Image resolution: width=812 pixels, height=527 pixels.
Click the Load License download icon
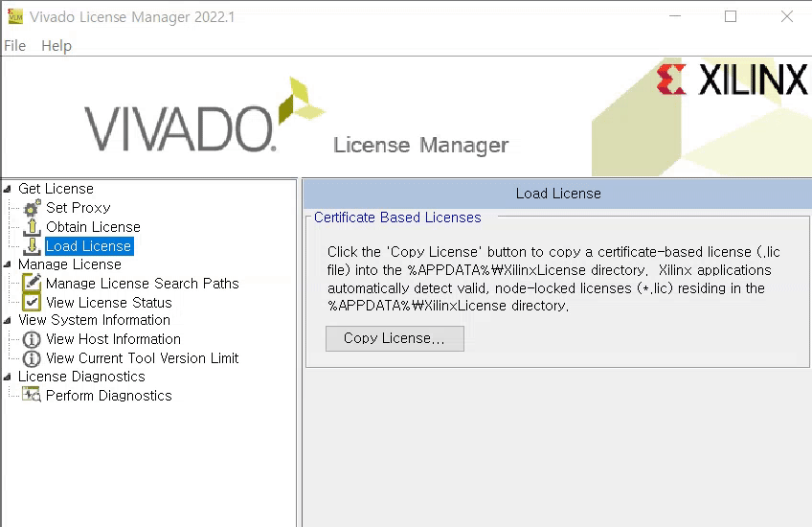(x=32, y=246)
